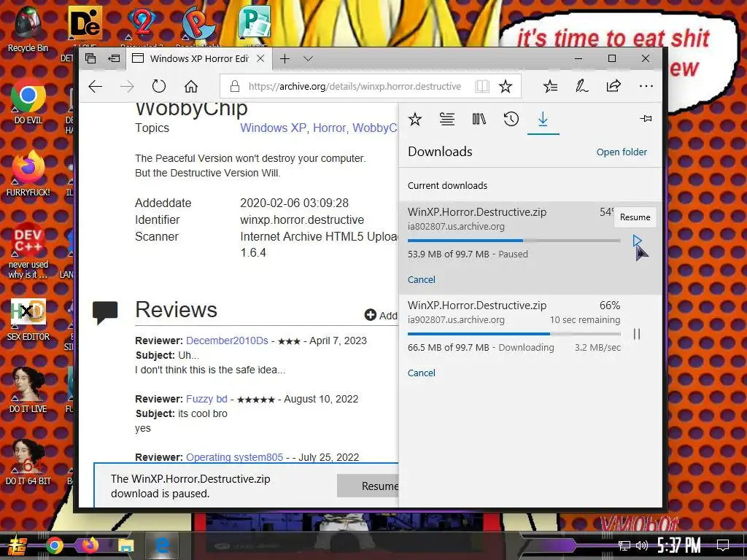Toggle reading view in address bar
Image resolution: width=747 pixels, height=560 pixels.
point(482,86)
